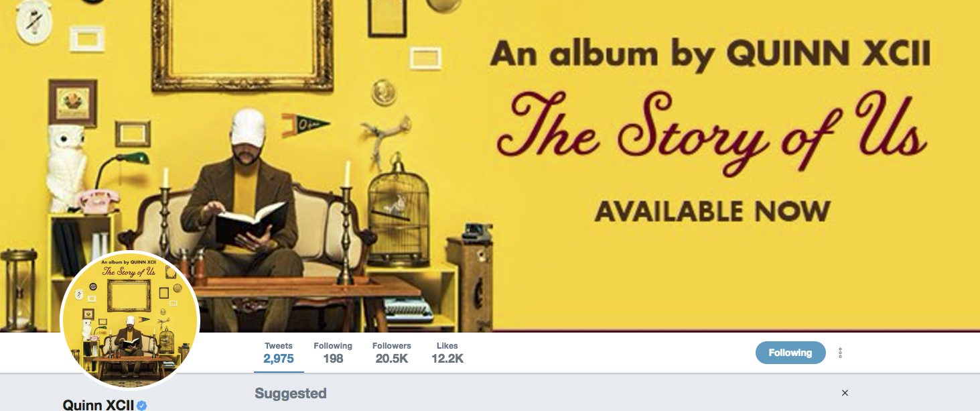Open the circular profile avatar photo
The width and height of the screenshot is (980, 411).
click(x=130, y=320)
